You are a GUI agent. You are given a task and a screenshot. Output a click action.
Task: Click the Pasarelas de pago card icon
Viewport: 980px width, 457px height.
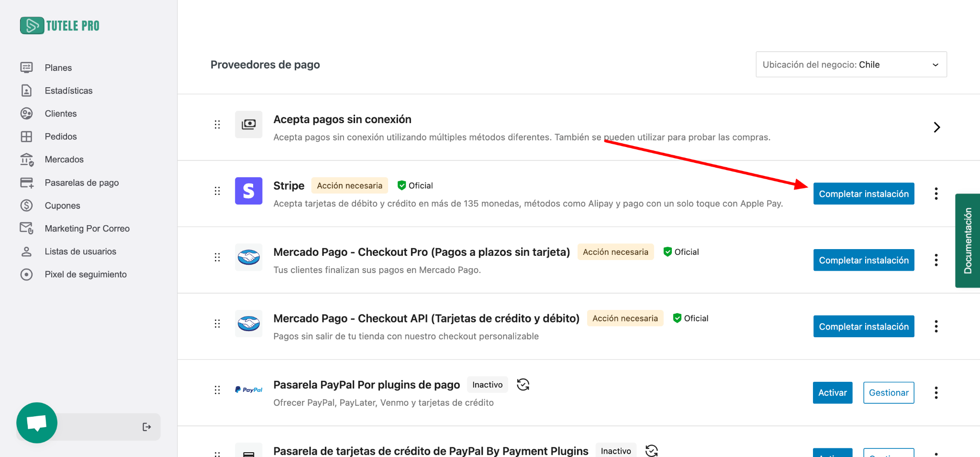coord(27,183)
